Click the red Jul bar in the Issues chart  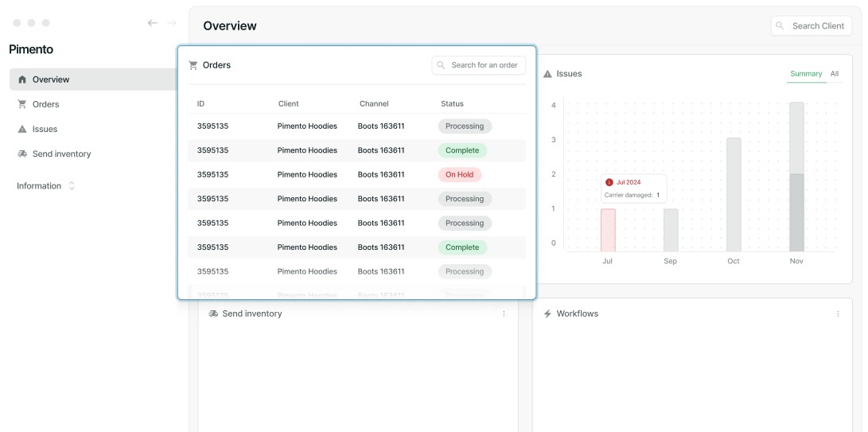(x=608, y=231)
